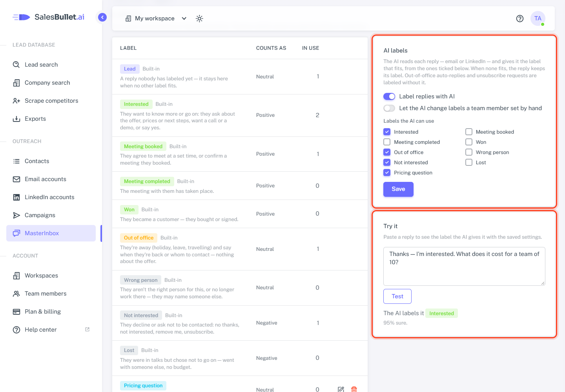Screen dimensions: 565x392
Task: Click the Team members people icon
Action: coord(16,294)
